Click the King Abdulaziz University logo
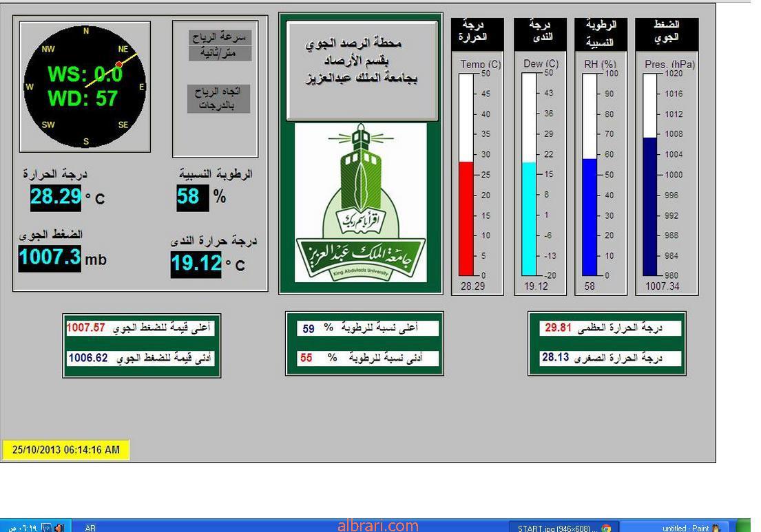 tap(361, 202)
